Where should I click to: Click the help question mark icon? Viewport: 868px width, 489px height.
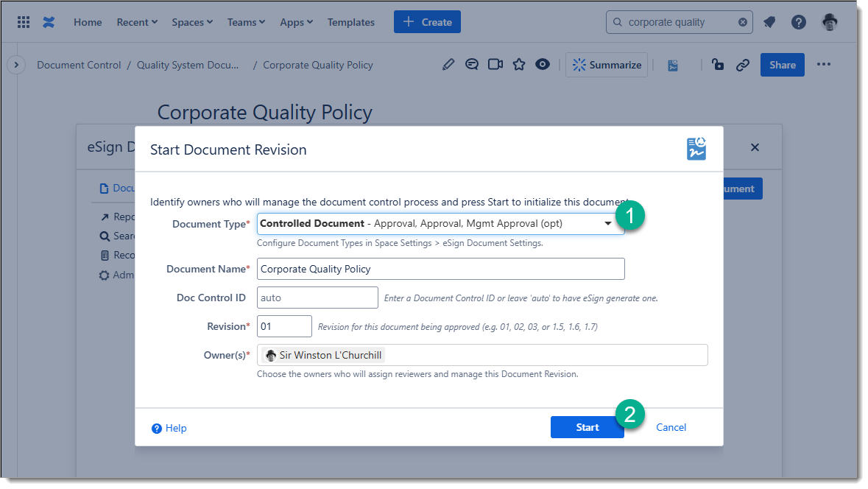tap(799, 22)
